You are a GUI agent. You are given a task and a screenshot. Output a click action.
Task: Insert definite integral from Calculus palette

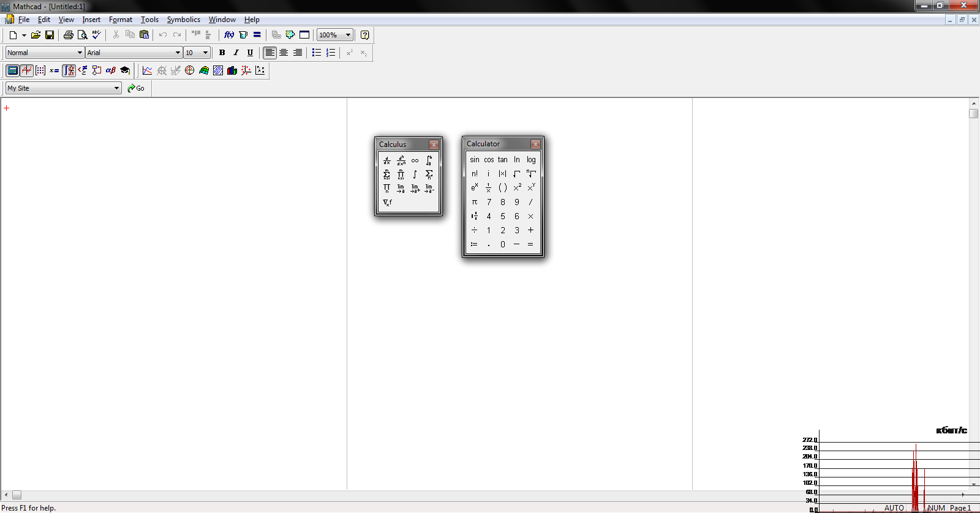[429, 160]
